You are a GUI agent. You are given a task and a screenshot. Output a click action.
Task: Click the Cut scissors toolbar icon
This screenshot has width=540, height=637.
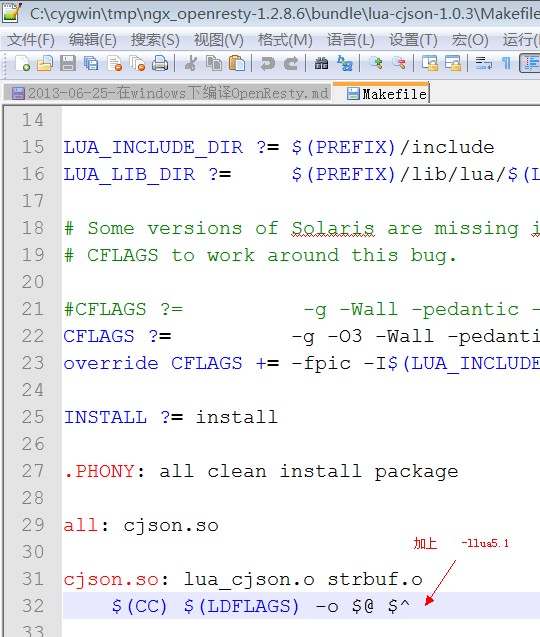pyautogui.click(x=190, y=64)
